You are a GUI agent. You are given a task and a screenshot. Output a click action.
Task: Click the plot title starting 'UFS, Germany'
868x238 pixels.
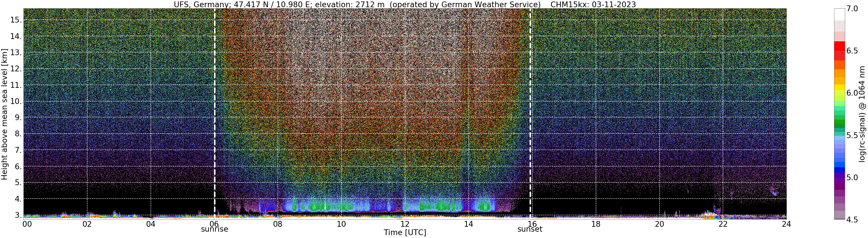(405, 4)
